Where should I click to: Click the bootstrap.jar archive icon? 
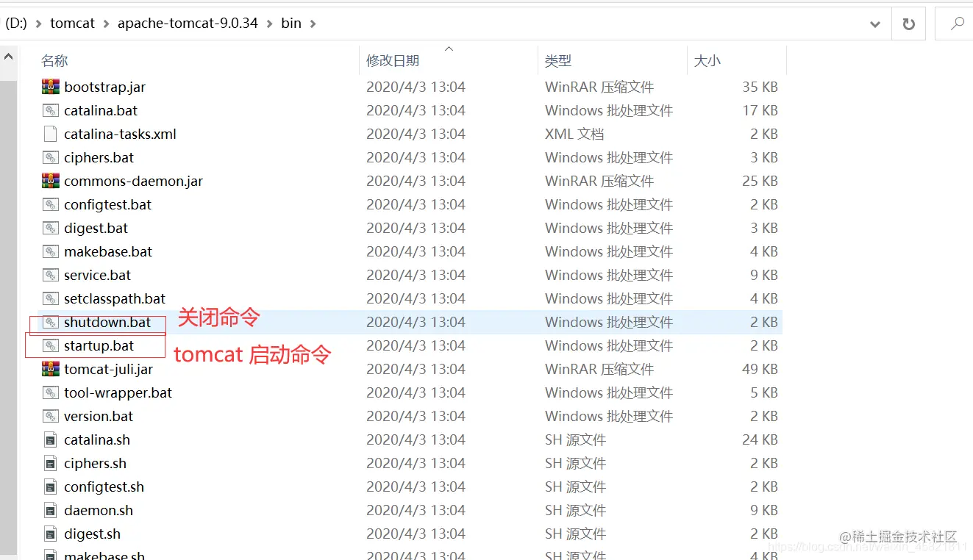pyautogui.click(x=50, y=86)
